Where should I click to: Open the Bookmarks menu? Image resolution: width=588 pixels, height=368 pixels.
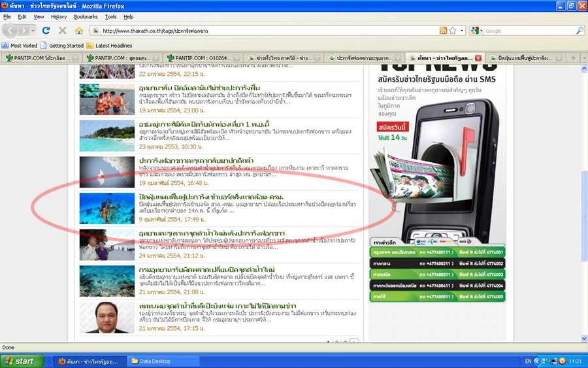pos(86,16)
